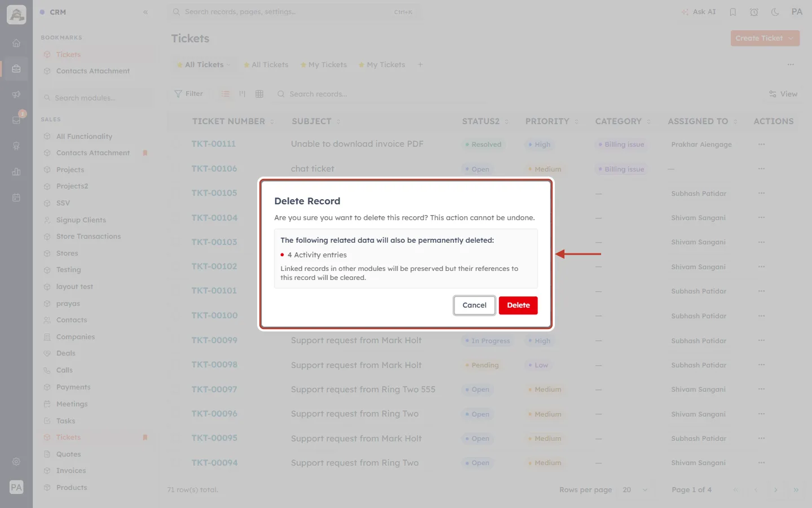Open row actions menu for TKT-00098

(x=762, y=365)
